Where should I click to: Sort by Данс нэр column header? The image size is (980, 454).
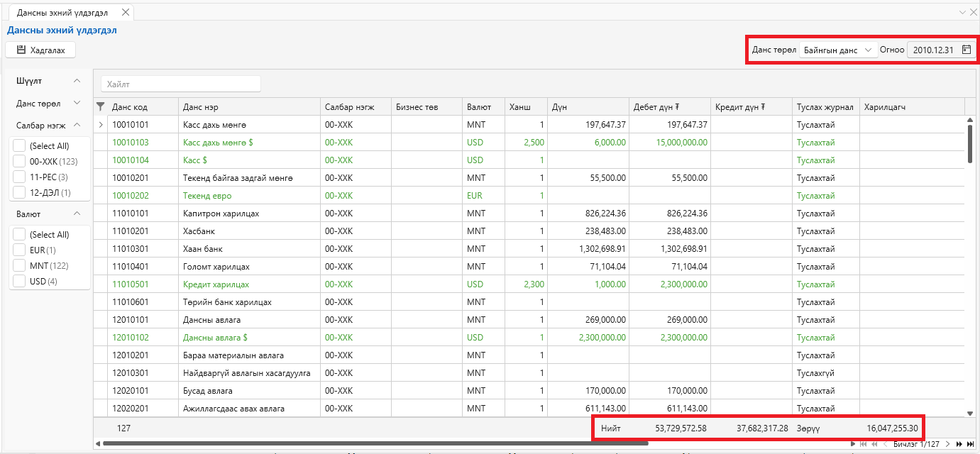pos(249,106)
